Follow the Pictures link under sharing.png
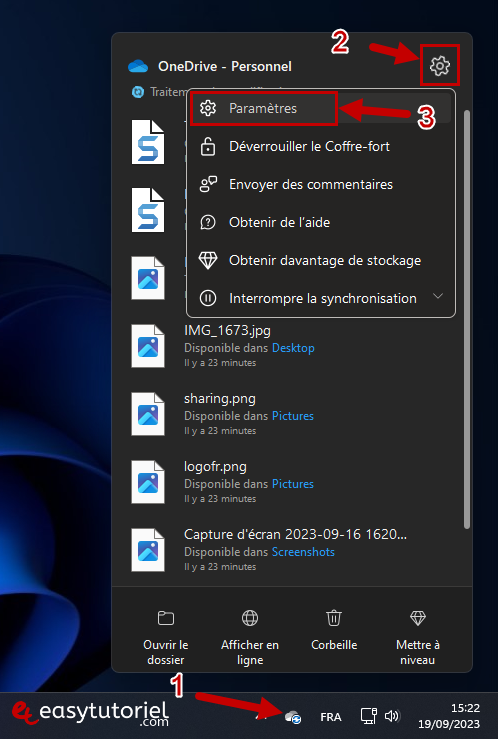This screenshot has height=739, width=498. pos(293,416)
